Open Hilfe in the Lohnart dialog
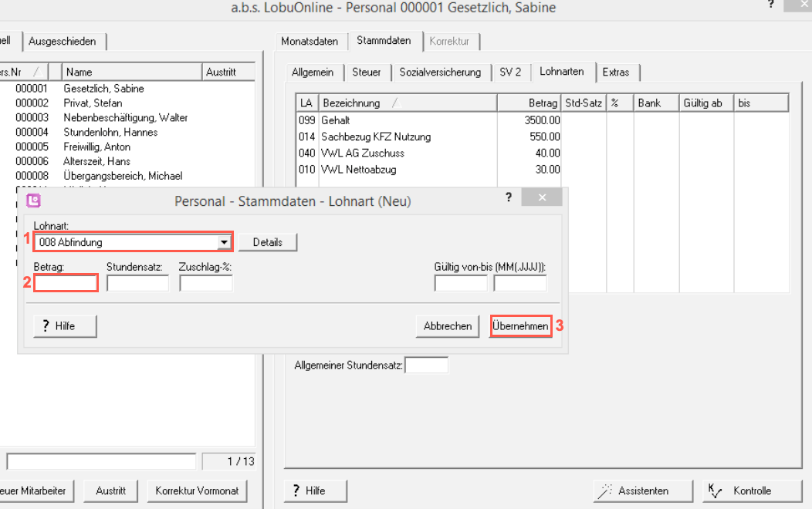Viewport: 812px width, 509px height. [66, 326]
